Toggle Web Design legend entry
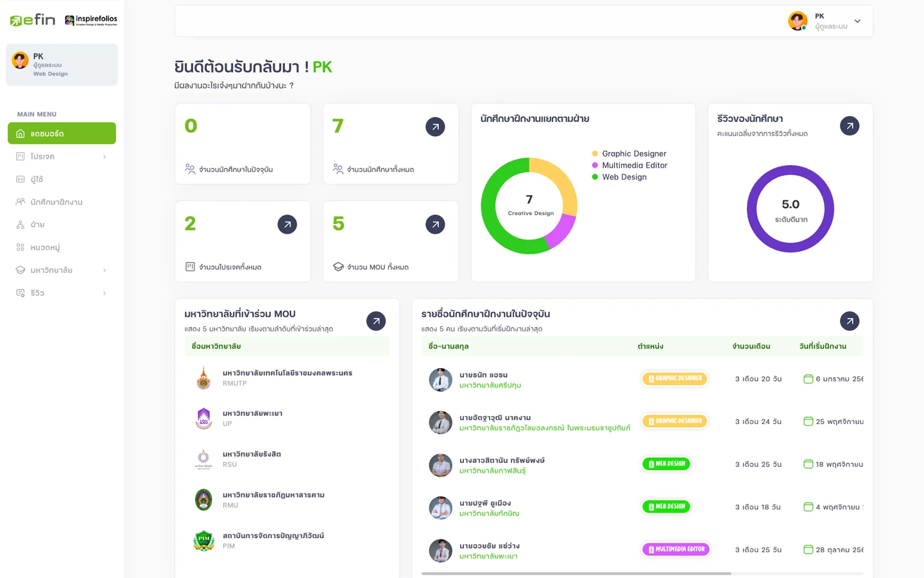This screenshot has height=578, width=924. (x=624, y=177)
